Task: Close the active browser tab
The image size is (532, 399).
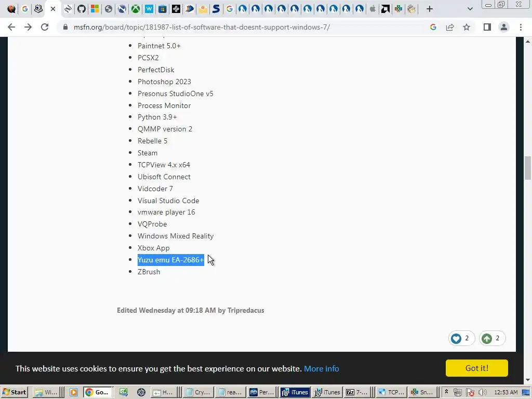Action: click(x=53, y=9)
